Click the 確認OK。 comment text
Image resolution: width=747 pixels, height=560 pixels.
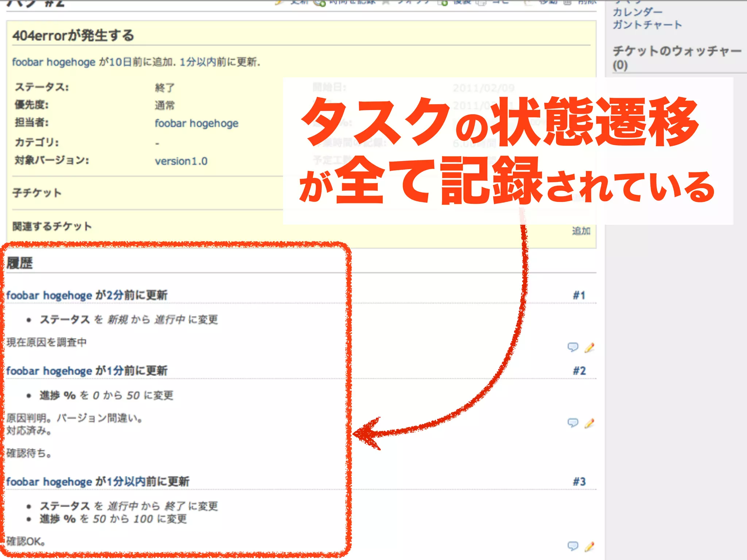[26, 541]
